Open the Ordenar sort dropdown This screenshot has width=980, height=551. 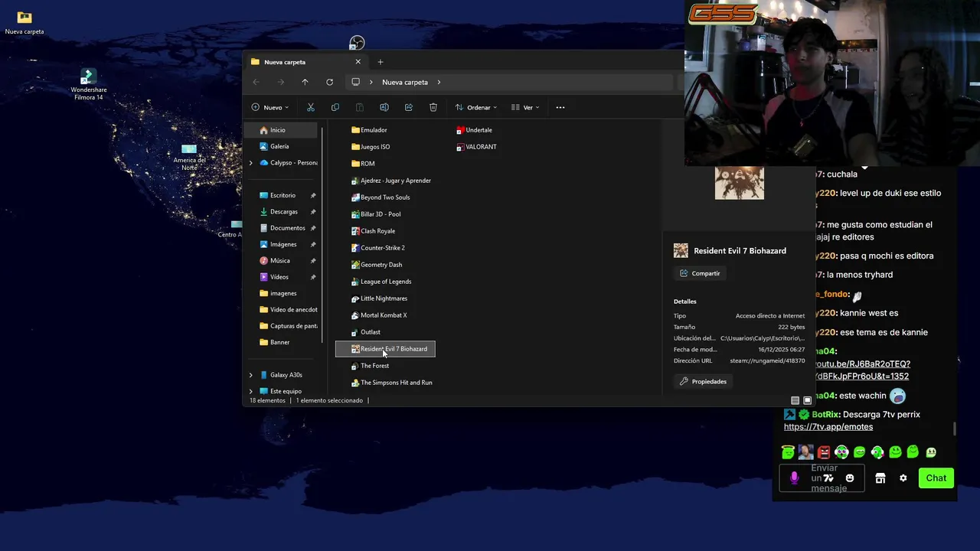(475, 107)
